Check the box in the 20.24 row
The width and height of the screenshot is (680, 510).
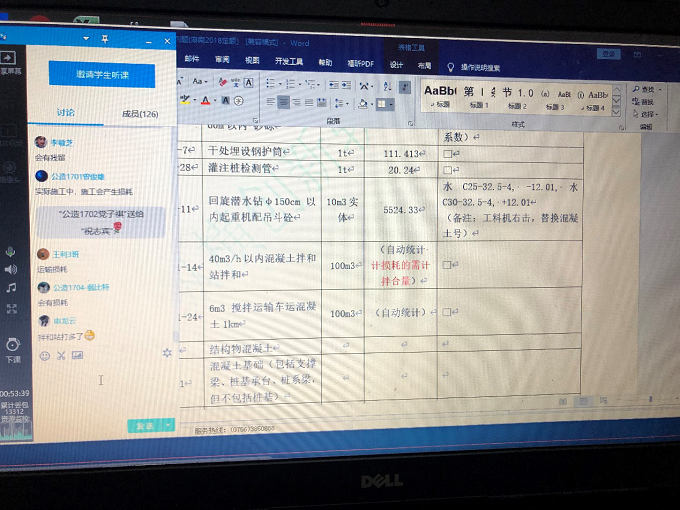(449, 170)
